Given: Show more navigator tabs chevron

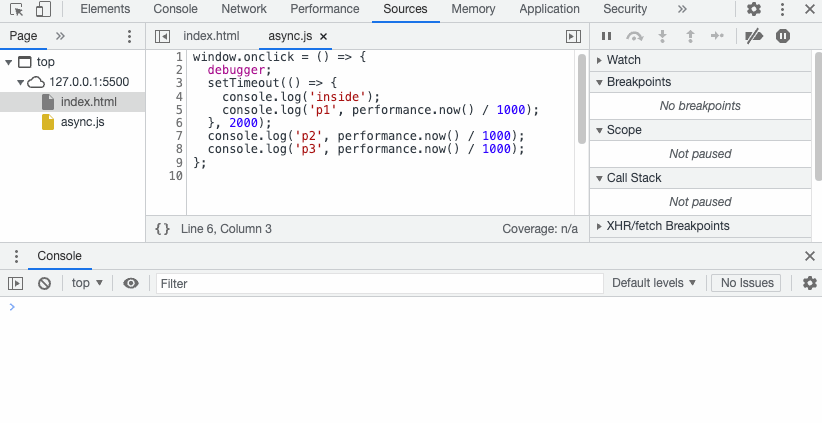Looking at the screenshot, I should [60, 36].
